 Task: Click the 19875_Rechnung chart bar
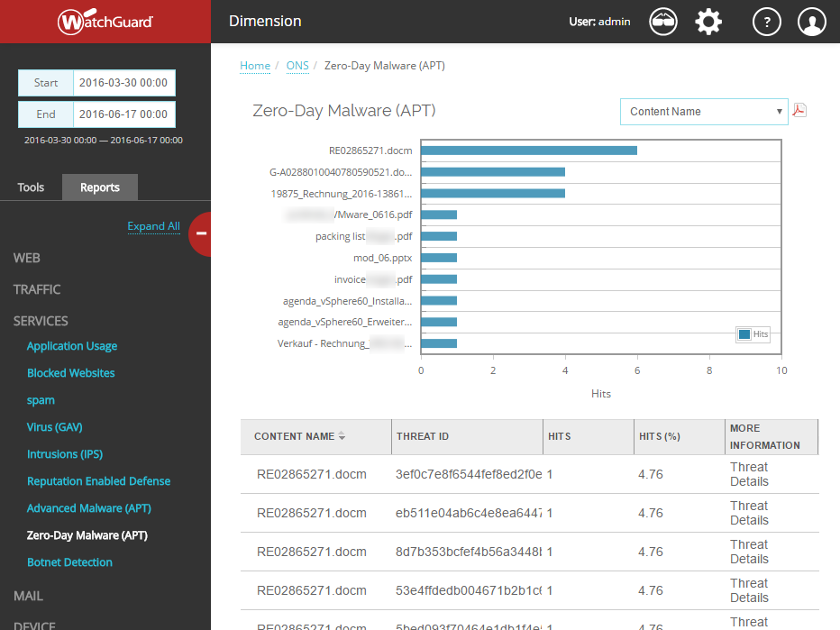point(493,194)
